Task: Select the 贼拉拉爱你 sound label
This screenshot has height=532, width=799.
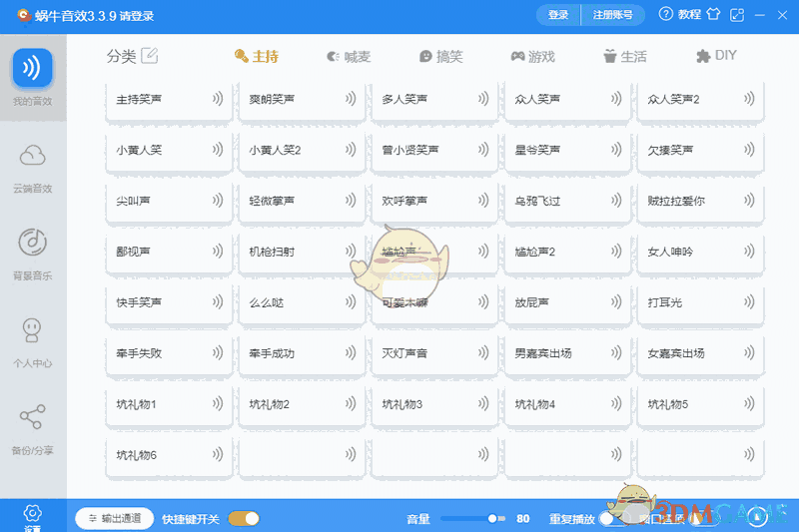Action: coord(676,201)
